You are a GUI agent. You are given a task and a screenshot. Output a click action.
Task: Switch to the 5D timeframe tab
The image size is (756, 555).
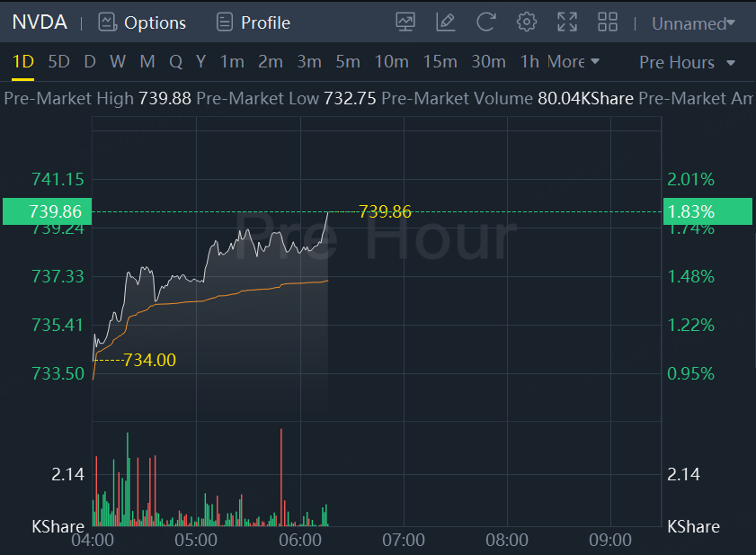(58, 62)
